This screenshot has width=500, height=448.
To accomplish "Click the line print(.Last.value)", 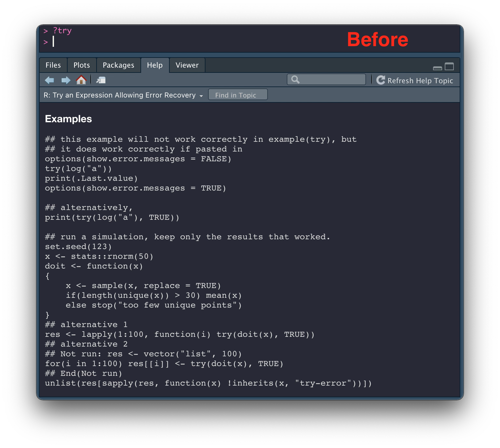I will tap(91, 178).
